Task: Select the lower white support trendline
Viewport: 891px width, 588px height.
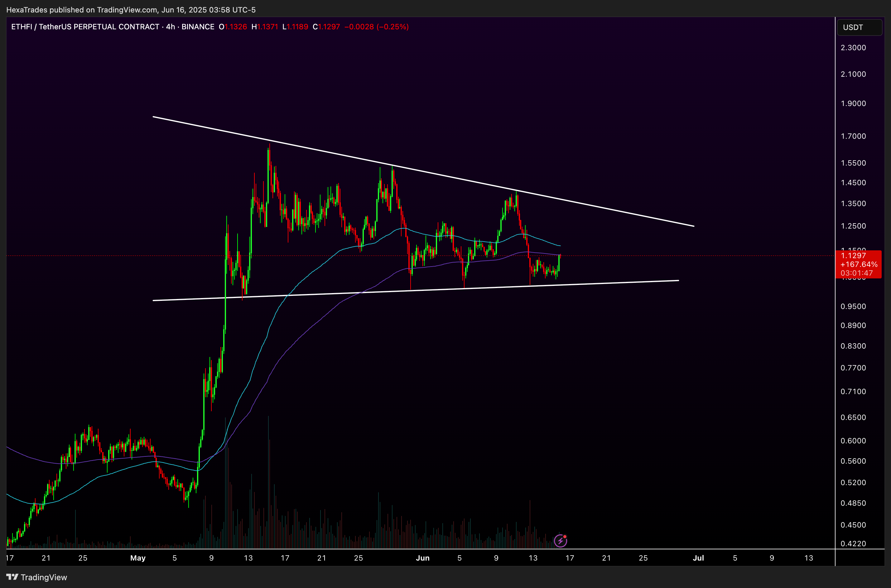Action: coord(416,290)
